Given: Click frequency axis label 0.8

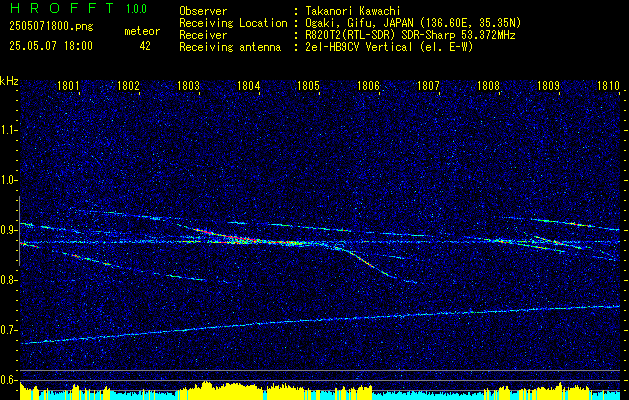Looking at the screenshot, I should (x=8, y=280).
